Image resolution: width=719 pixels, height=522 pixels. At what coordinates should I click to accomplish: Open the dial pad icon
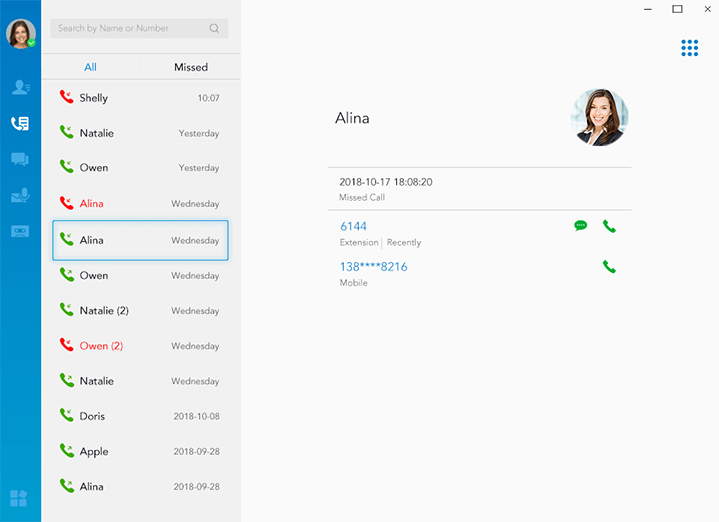689,48
